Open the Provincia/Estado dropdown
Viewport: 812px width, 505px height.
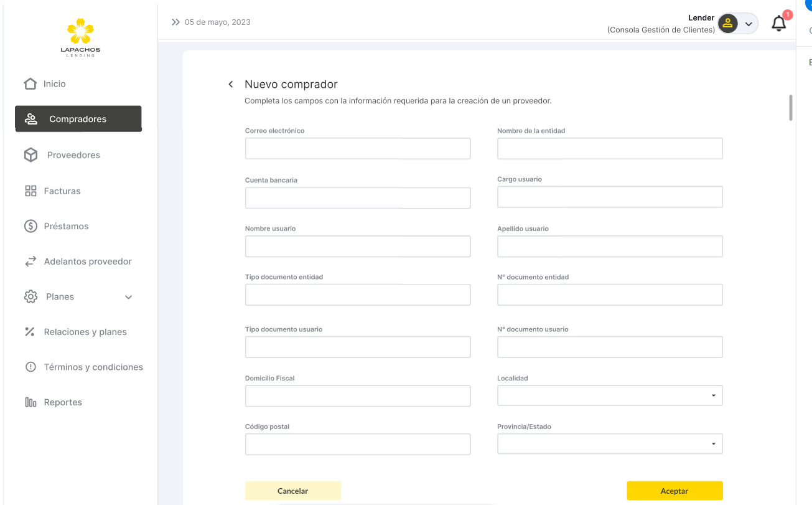[x=609, y=444]
